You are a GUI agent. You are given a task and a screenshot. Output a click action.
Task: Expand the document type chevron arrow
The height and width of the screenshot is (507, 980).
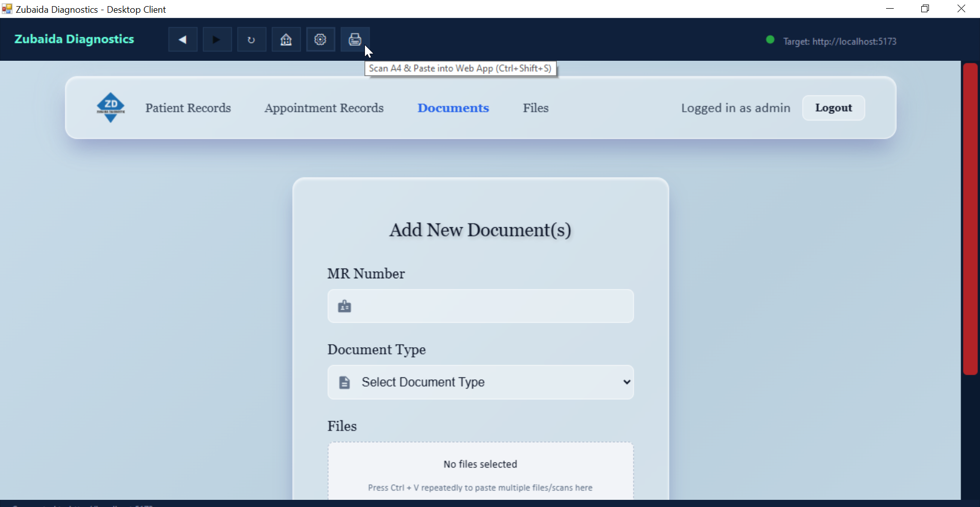pyautogui.click(x=626, y=382)
